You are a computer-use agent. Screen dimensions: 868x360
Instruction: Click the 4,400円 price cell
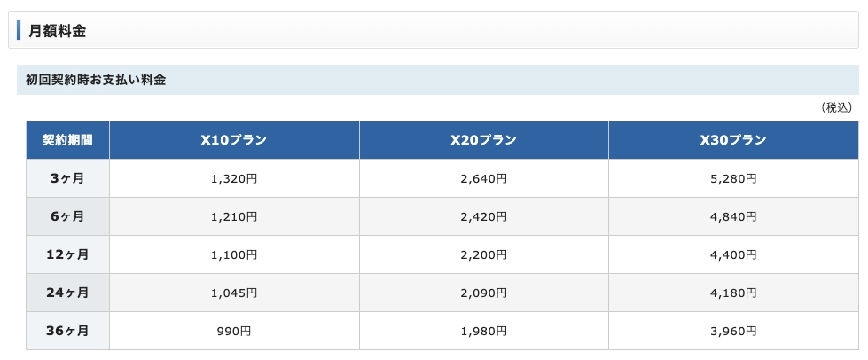click(x=733, y=254)
